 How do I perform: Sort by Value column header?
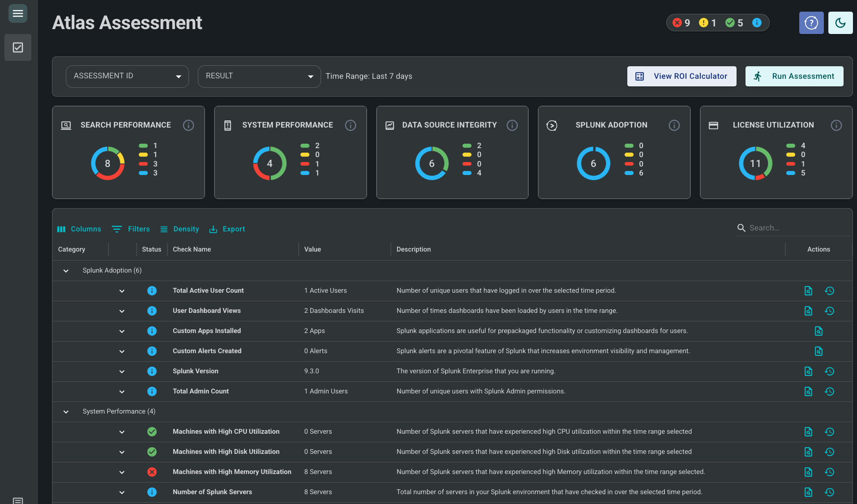(x=313, y=249)
